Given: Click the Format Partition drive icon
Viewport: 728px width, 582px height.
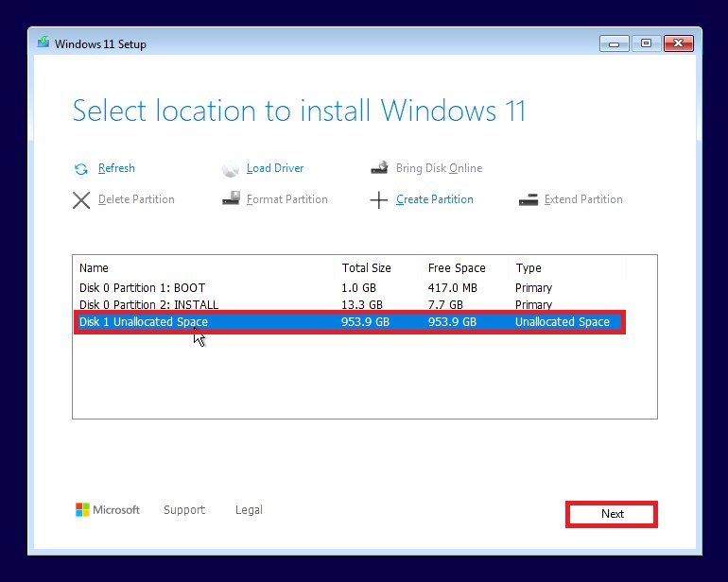Looking at the screenshot, I should point(231,198).
